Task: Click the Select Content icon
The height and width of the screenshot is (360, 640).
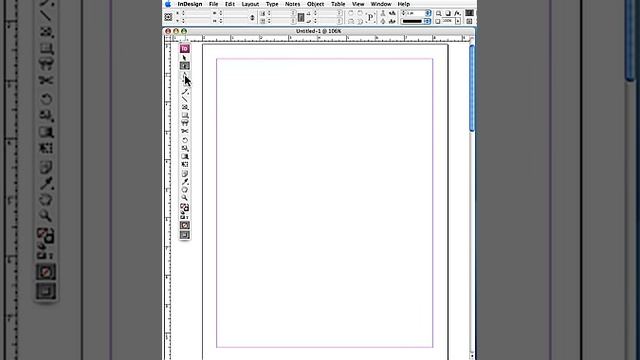Action: (x=383, y=21)
